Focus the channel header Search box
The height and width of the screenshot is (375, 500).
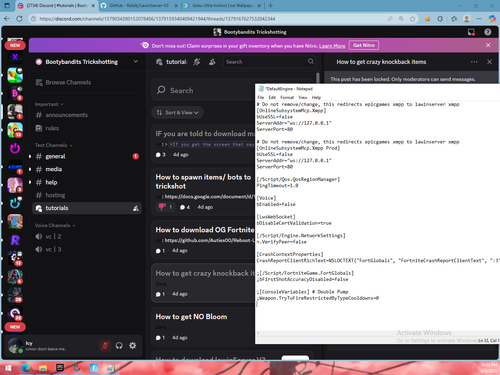pyautogui.click(x=268, y=62)
